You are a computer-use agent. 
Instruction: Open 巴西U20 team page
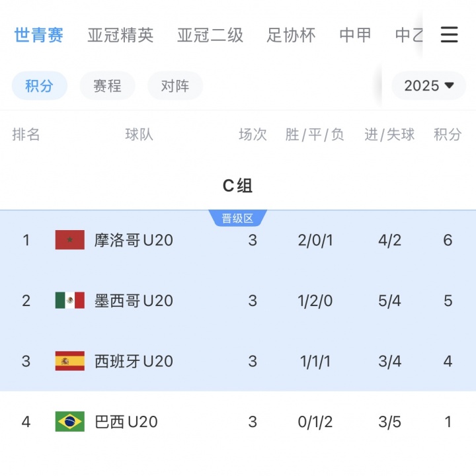126,422
